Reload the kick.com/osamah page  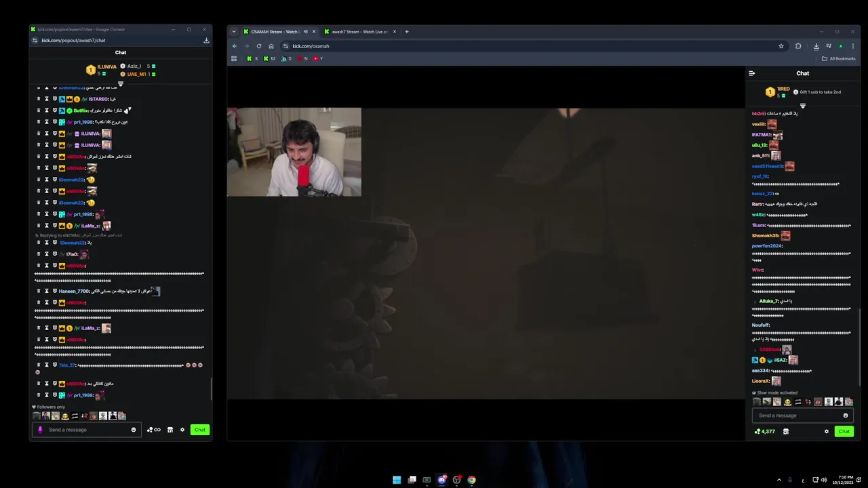pos(259,46)
